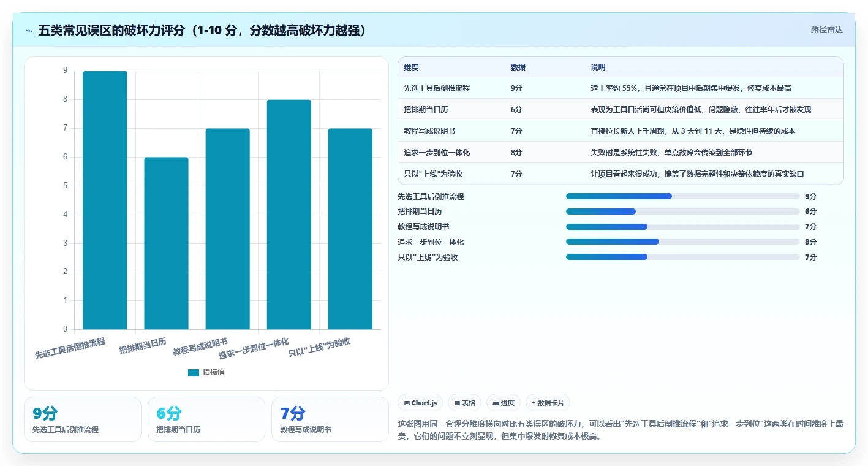Screen dimensions: 868x466
Task: Click the 把排期当日历 progress bar
Action: (683, 212)
